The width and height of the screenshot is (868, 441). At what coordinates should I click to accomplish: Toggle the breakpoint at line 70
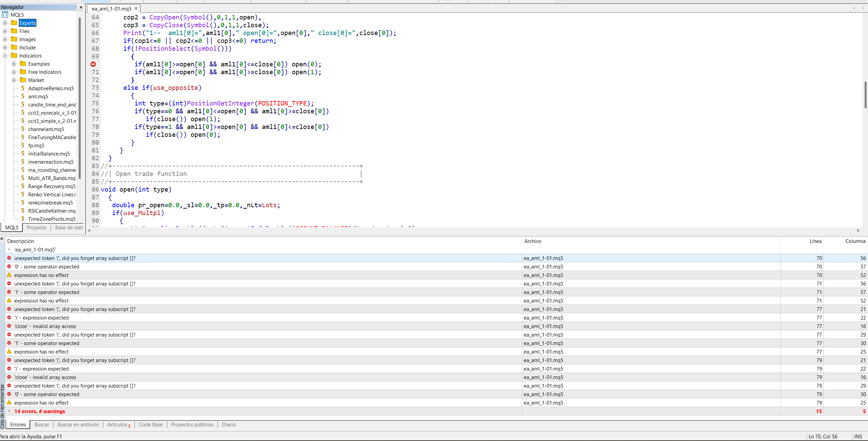(93, 64)
